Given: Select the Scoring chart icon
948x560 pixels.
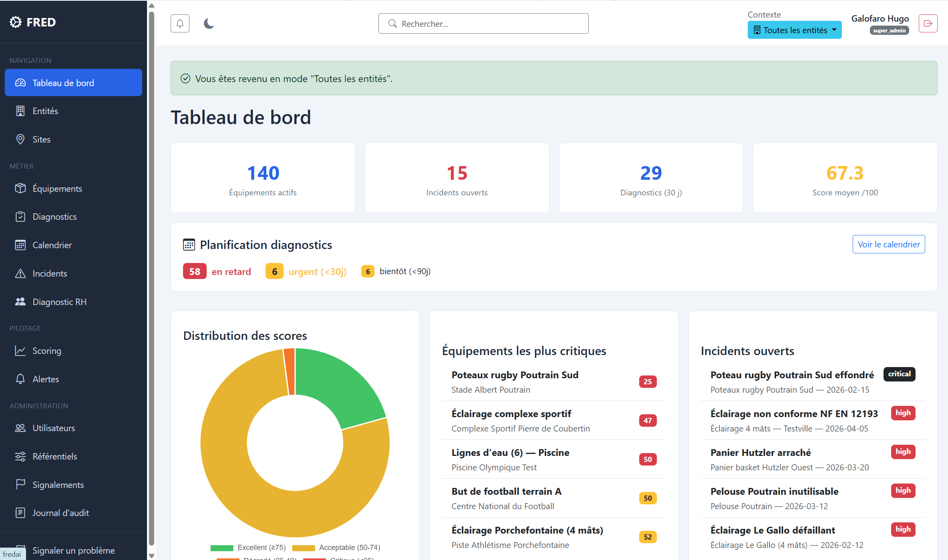Looking at the screenshot, I should 20,350.
